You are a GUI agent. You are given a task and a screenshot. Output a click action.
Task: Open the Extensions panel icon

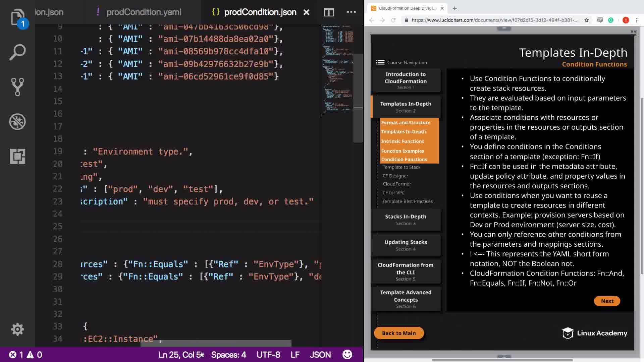[17, 156]
